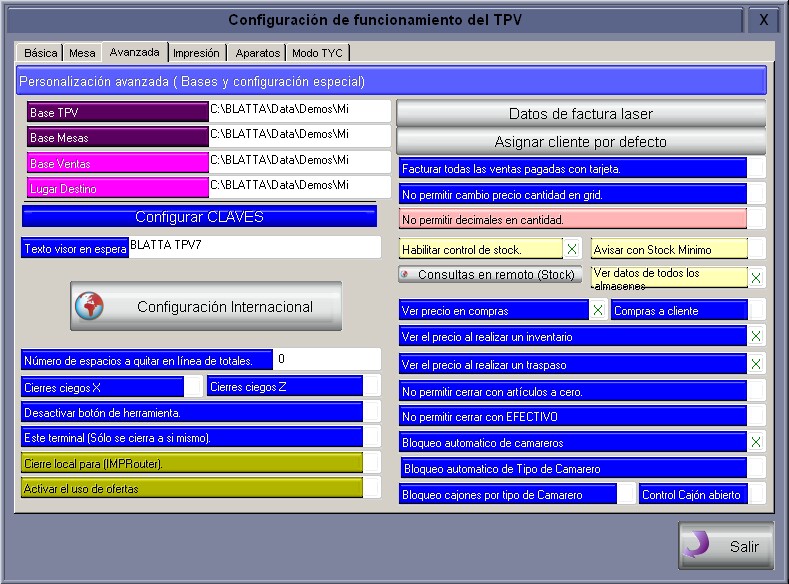Check Facturar todas las ventas pagadas con tarjeta
The height and width of the screenshot is (584, 789).
tap(756, 169)
